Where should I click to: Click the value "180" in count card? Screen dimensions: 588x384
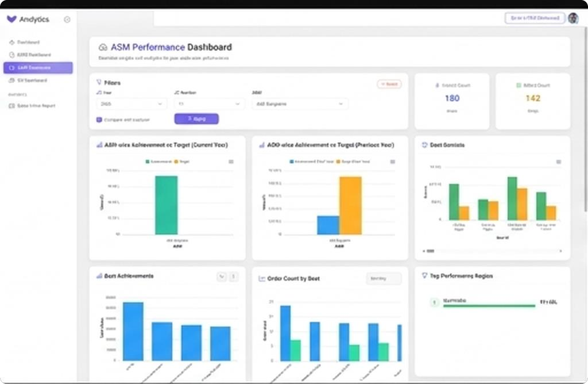[x=452, y=98]
